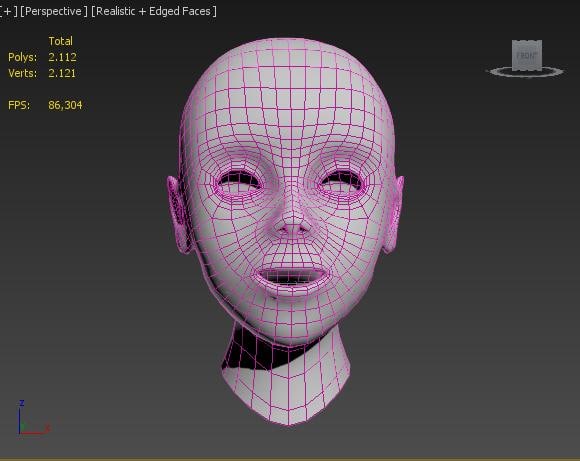This screenshot has height=461, width=580.
Task: Click the red X axis of the axis tripod
Action: pos(35,430)
